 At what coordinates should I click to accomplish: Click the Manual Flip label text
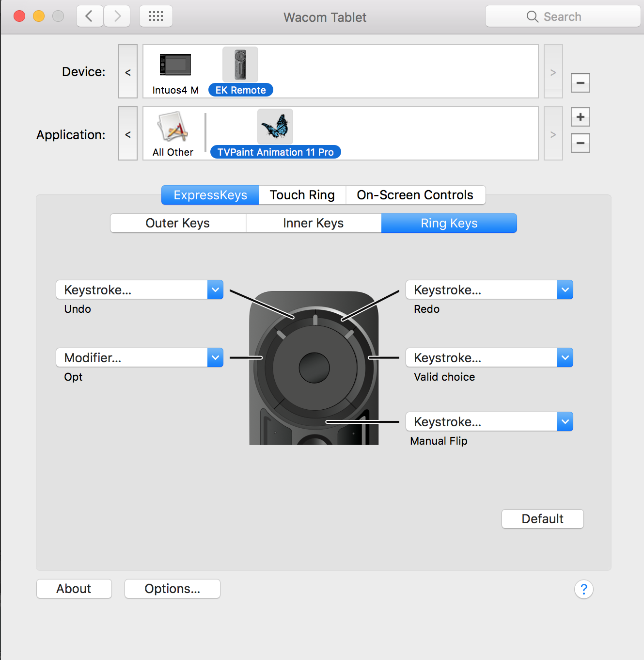[x=439, y=441]
